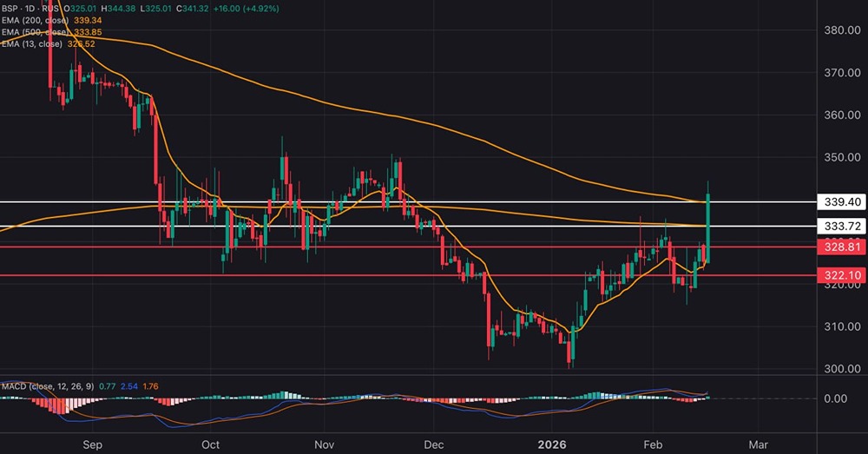Click the Nov label on time axis
868x454 pixels.
coord(324,445)
